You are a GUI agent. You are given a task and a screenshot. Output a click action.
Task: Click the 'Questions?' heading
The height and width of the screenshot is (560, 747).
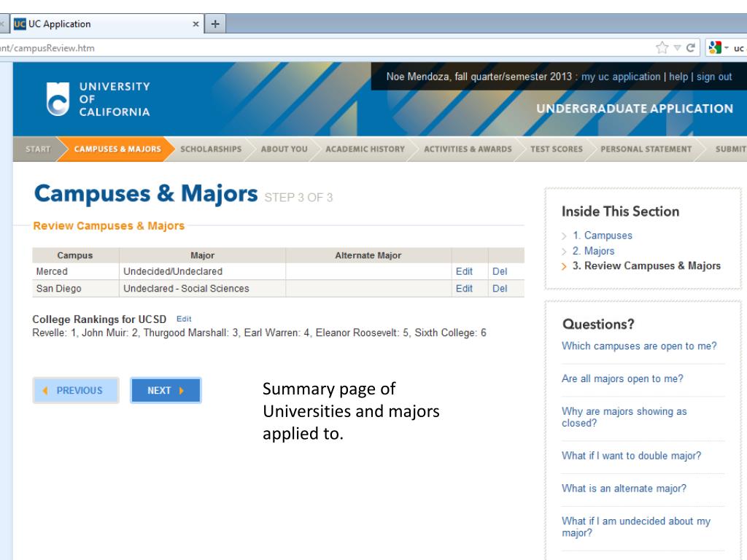coord(598,324)
